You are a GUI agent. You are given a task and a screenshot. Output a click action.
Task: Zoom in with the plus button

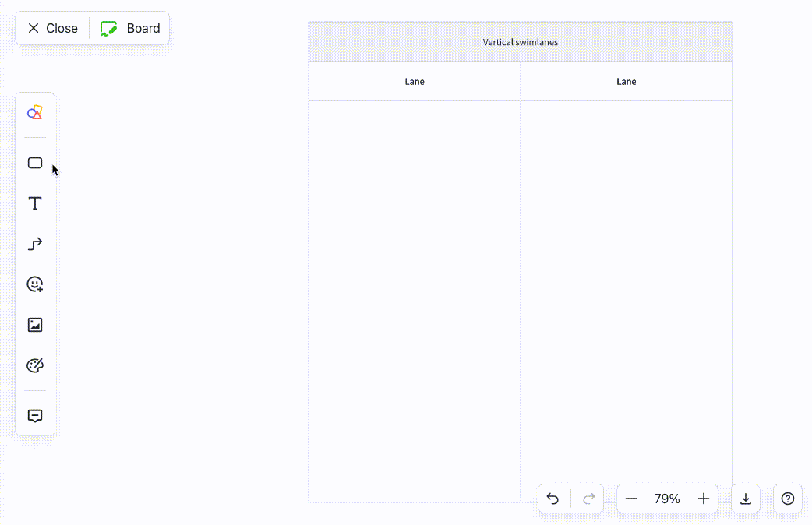pyautogui.click(x=704, y=499)
